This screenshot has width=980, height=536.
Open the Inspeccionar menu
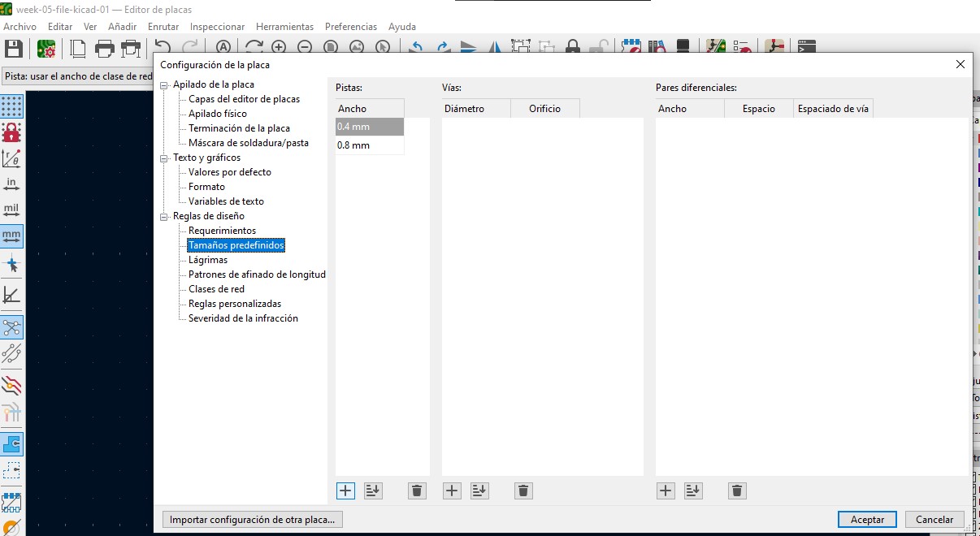217,27
